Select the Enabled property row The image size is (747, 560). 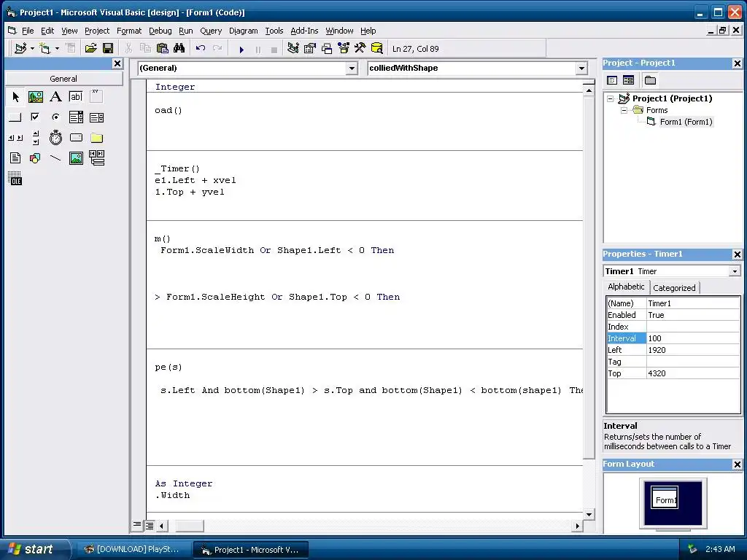[x=673, y=315]
